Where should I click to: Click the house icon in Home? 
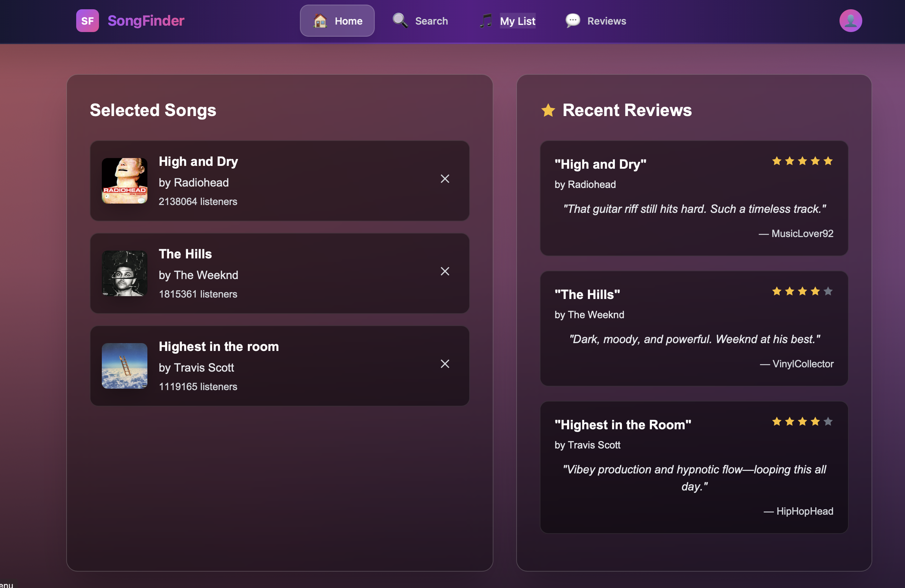click(x=320, y=21)
